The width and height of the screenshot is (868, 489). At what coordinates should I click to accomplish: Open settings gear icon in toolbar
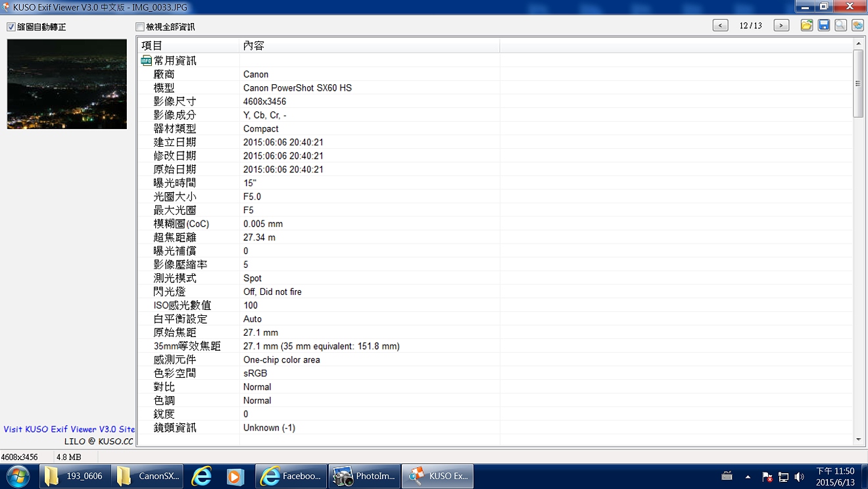click(858, 25)
